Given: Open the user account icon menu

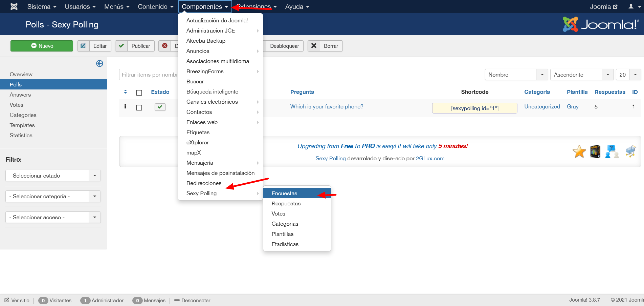Looking at the screenshot, I should click(x=635, y=6).
